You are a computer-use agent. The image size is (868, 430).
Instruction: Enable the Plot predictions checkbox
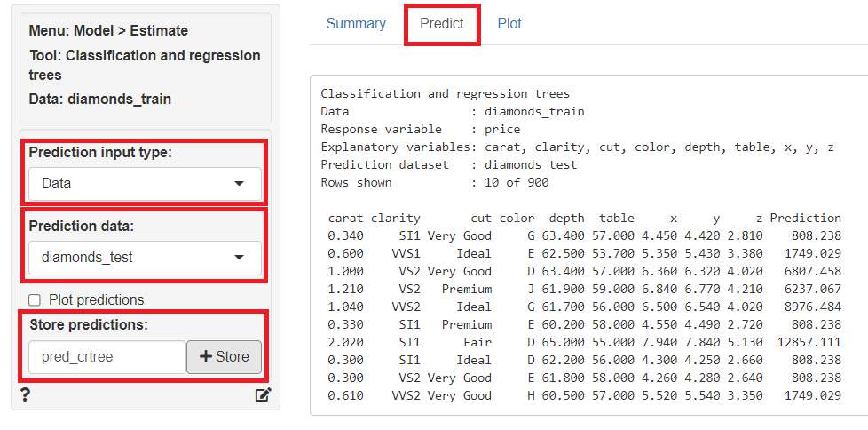click(36, 300)
